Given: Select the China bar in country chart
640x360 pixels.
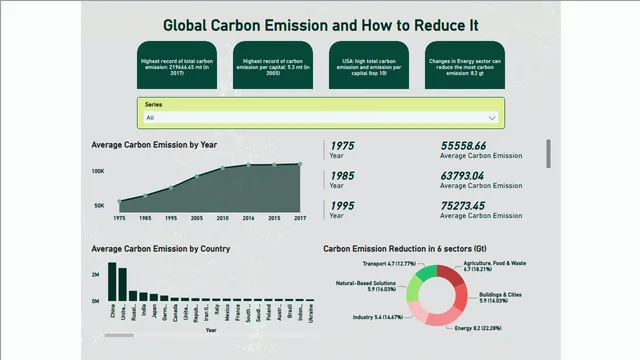Looking at the screenshot, I should tap(112, 282).
